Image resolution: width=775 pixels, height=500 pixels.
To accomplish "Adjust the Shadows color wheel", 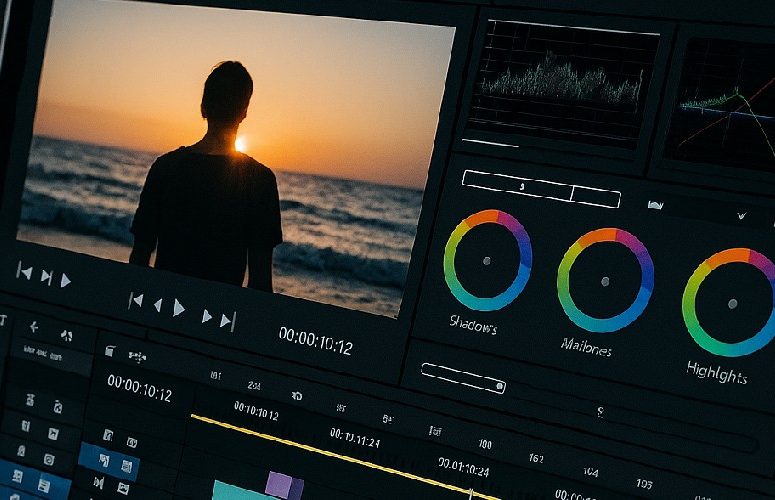I will pyautogui.click(x=487, y=260).
